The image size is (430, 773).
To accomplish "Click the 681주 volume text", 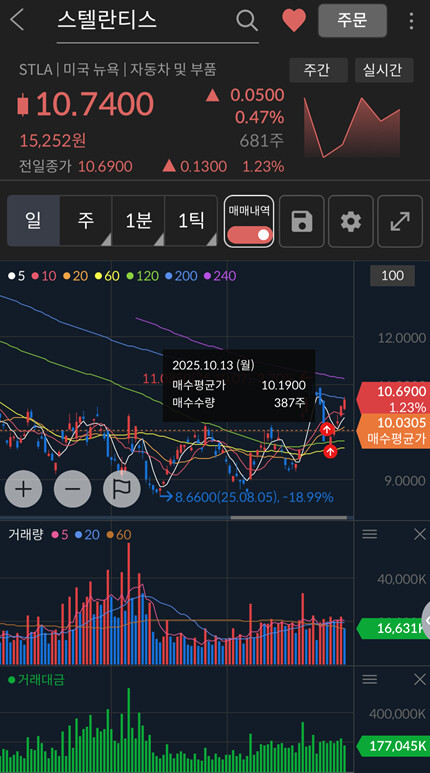I will (x=262, y=141).
